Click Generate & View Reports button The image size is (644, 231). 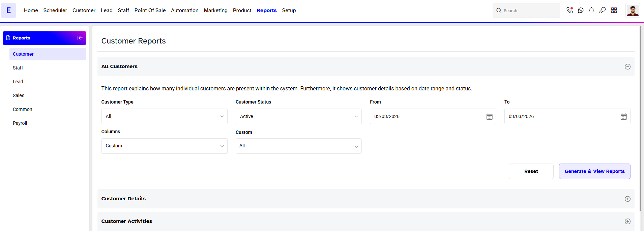point(595,171)
